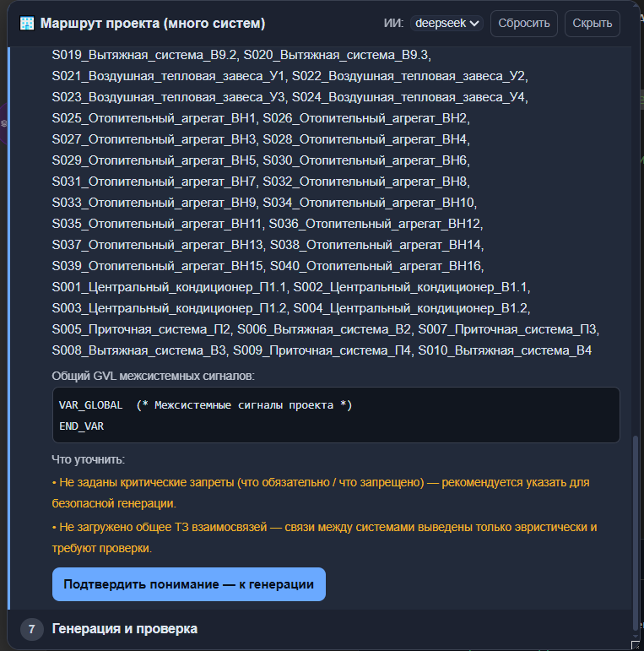Click text S004_Центральный_кондиционер_В1.2
This screenshot has height=651, width=644.
410,308
